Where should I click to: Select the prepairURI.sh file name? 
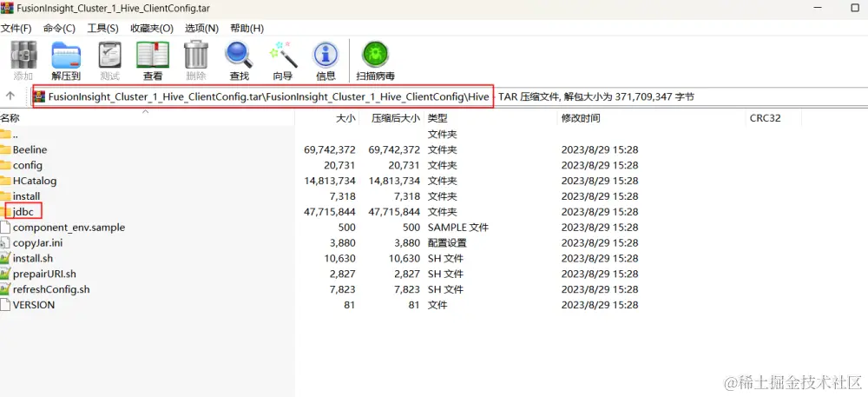[x=44, y=274]
